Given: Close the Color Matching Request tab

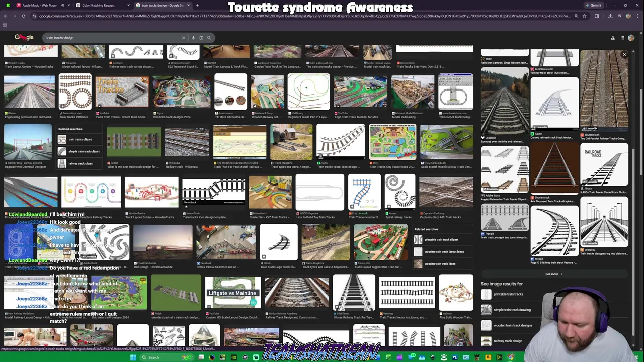Looking at the screenshot, I should tap(128, 5).
